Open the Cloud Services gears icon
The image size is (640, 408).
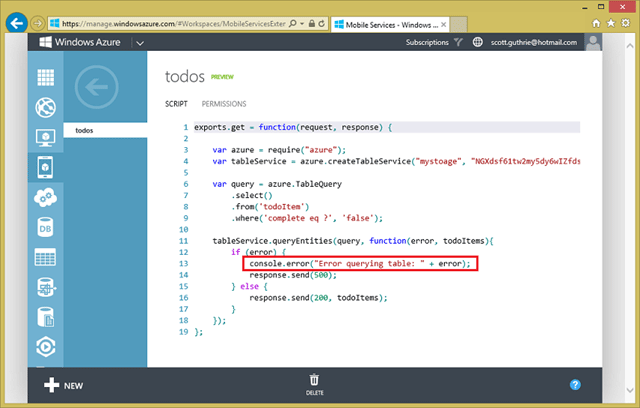pos(45,197)
